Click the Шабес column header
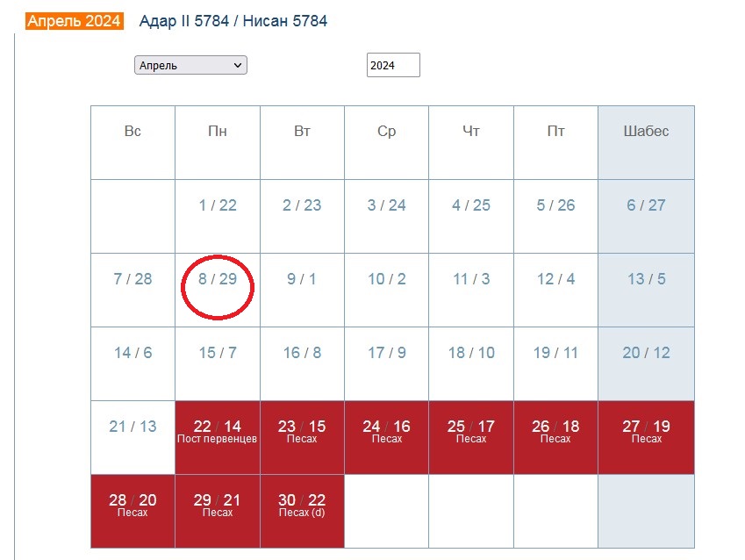Screen dimensions: 745x560 tap(646, 132)
